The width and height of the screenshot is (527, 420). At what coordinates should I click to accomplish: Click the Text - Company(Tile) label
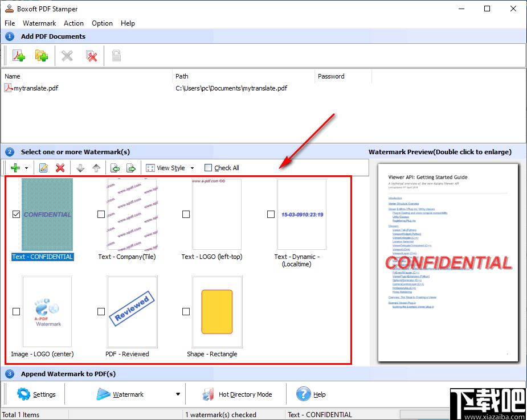pyautogui.click(x=127, y=257)
